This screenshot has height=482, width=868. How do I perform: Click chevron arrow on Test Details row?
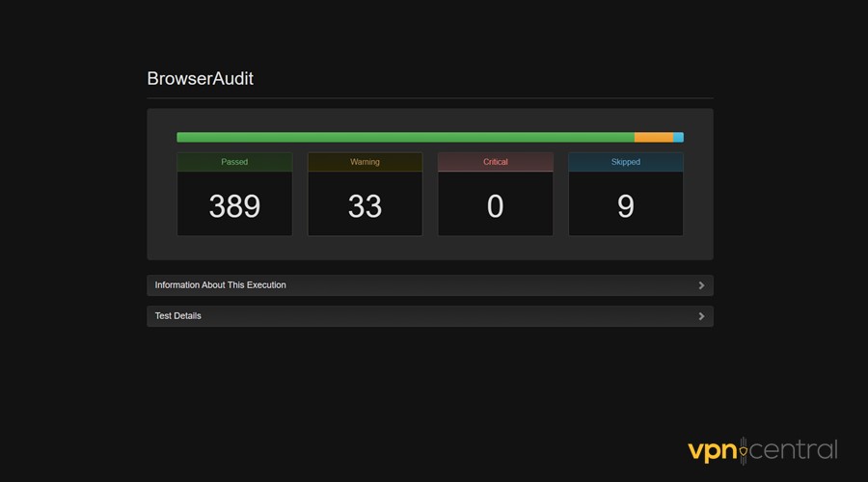click(701, 316)
